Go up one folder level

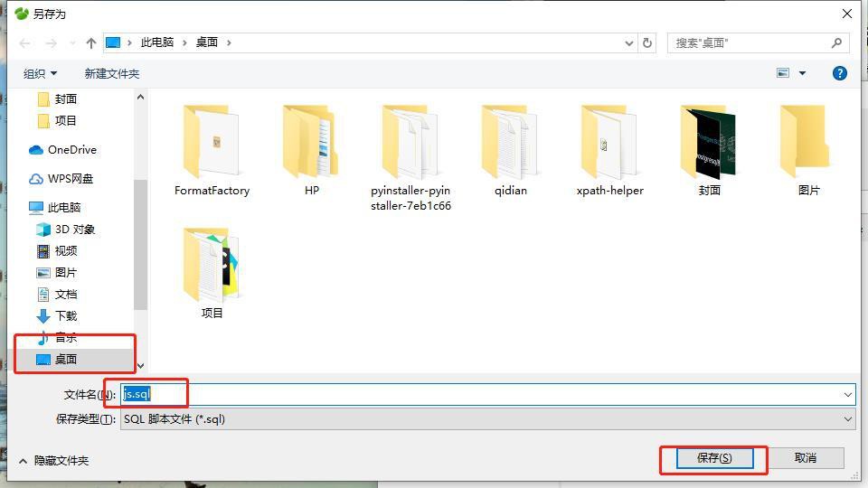tap(91, 43)
